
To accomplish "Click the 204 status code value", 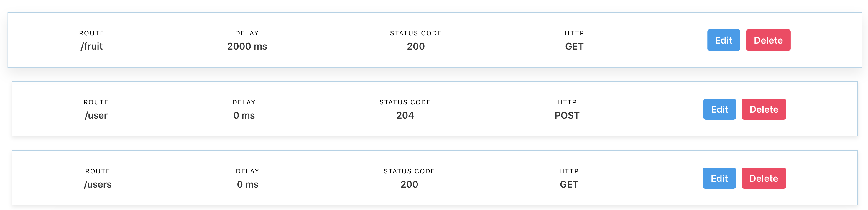I will click(x=405, y=115).
